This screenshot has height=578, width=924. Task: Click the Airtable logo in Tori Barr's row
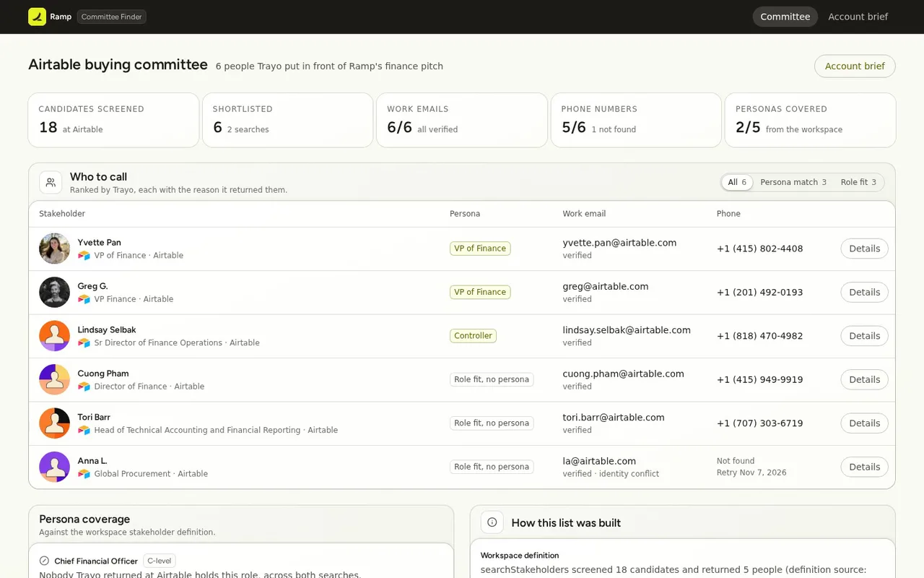(x=84, y=431)
